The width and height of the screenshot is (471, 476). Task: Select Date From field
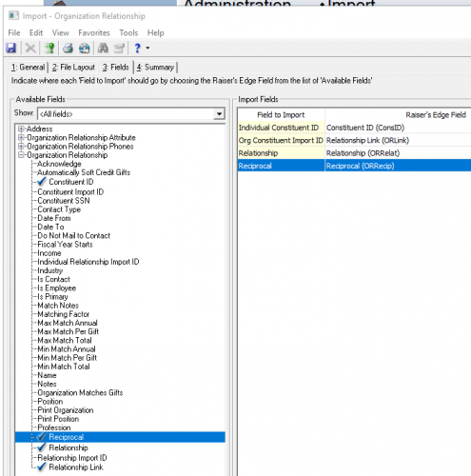[x=54, y=218]
